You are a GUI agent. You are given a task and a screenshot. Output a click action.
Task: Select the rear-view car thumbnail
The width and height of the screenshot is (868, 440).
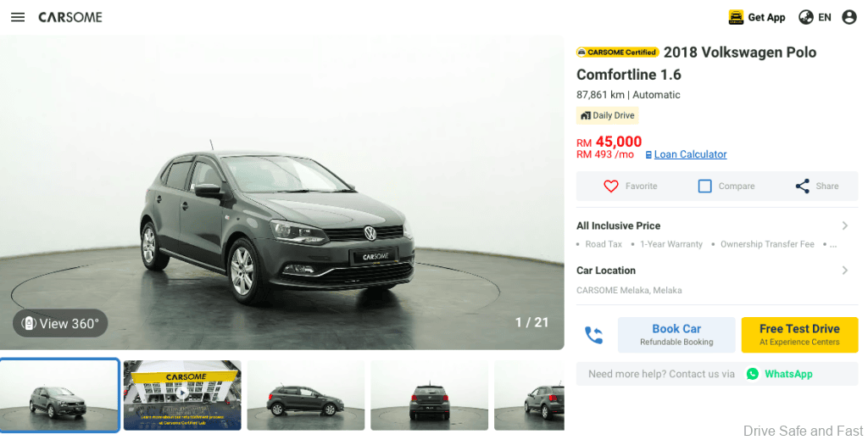429,395
